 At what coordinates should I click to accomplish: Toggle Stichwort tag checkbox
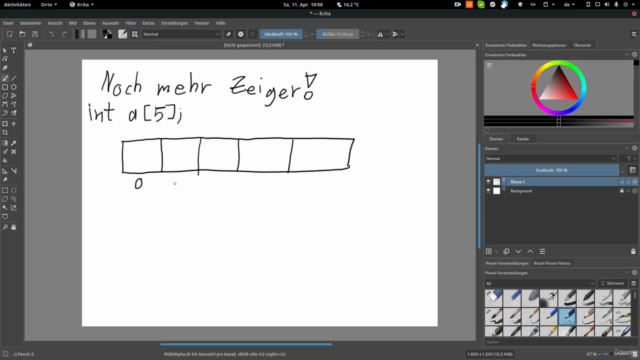tap(603, 283)
